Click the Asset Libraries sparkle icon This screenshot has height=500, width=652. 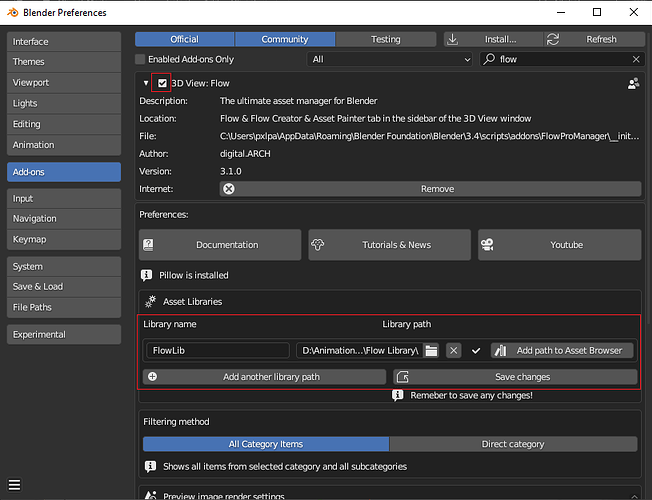coord(150,301)
